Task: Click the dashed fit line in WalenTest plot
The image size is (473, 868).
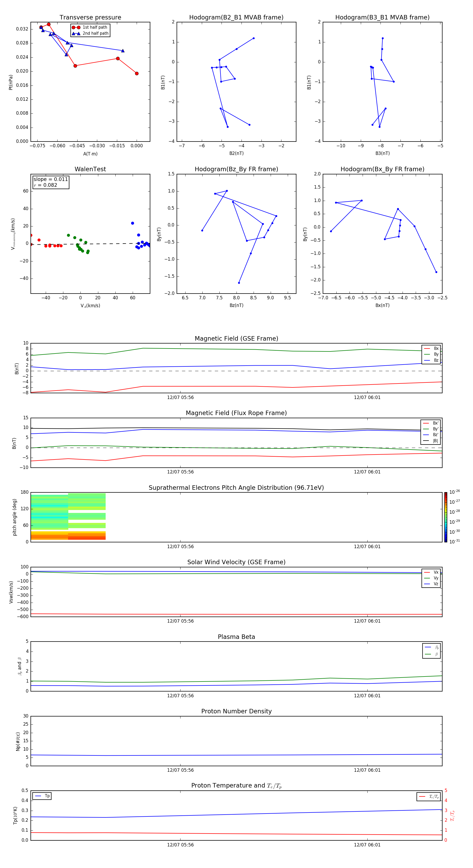Action: point(90,244)
